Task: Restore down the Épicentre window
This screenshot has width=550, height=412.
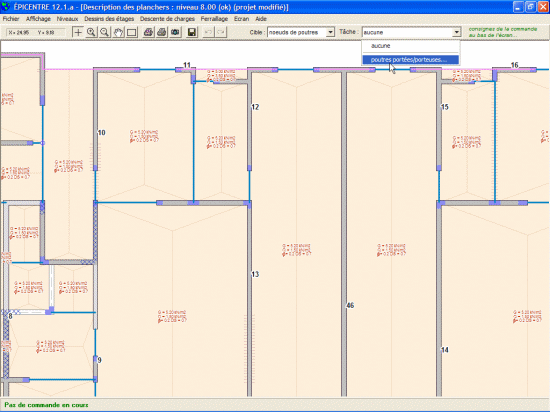Action: coord(531,7)
